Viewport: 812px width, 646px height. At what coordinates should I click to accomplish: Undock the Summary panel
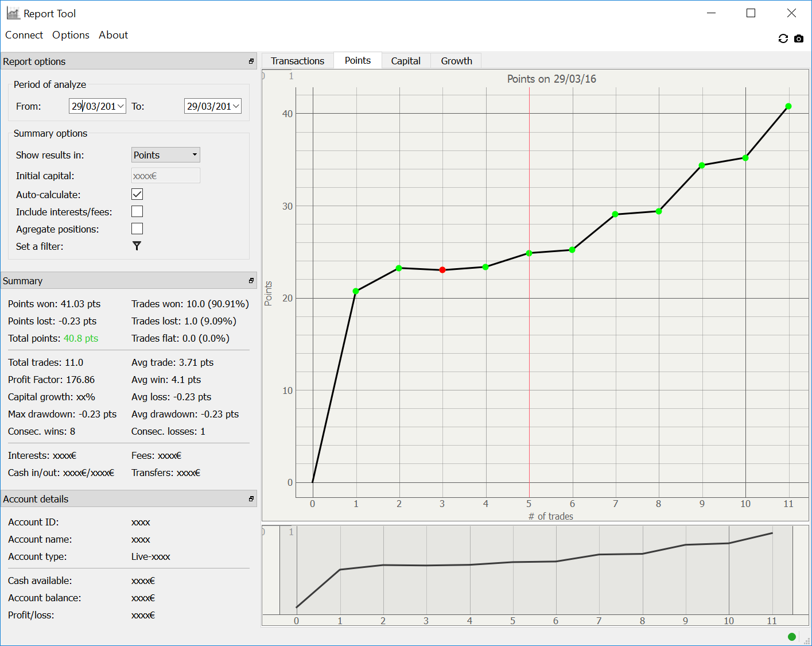pyautogui.click(x=251, y=281)
